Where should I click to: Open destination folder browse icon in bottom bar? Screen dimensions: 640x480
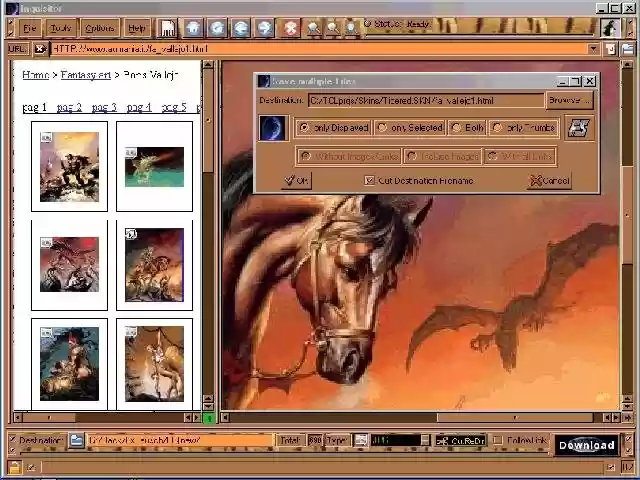(76, 440)
